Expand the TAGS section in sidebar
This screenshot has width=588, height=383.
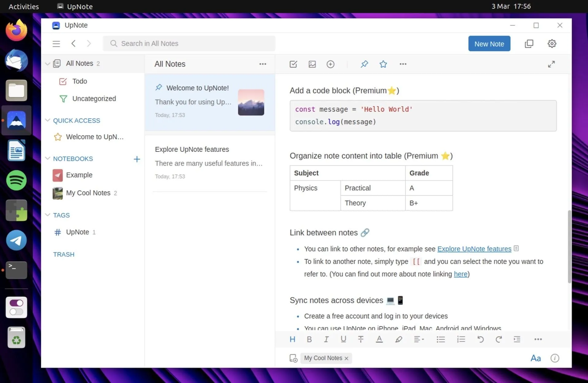47,215
